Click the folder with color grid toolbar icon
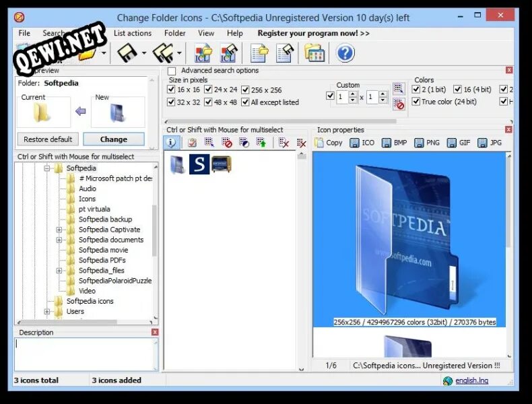The width and height of the screenshot is (532, 404). [x=314, y=53]
